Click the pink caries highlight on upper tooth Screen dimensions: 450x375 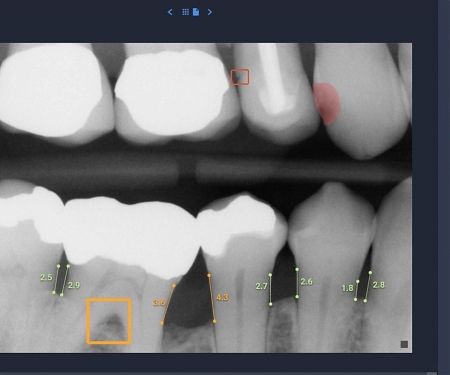327,104
